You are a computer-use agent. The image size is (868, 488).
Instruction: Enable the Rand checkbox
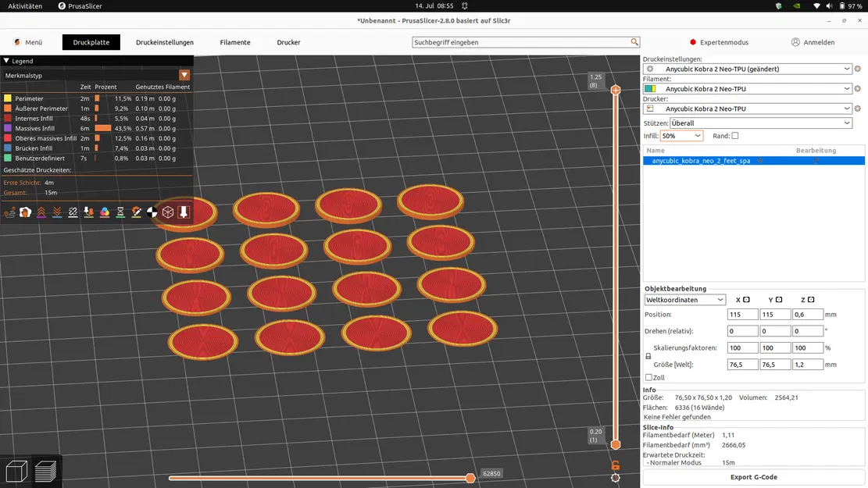pos(735,136)
